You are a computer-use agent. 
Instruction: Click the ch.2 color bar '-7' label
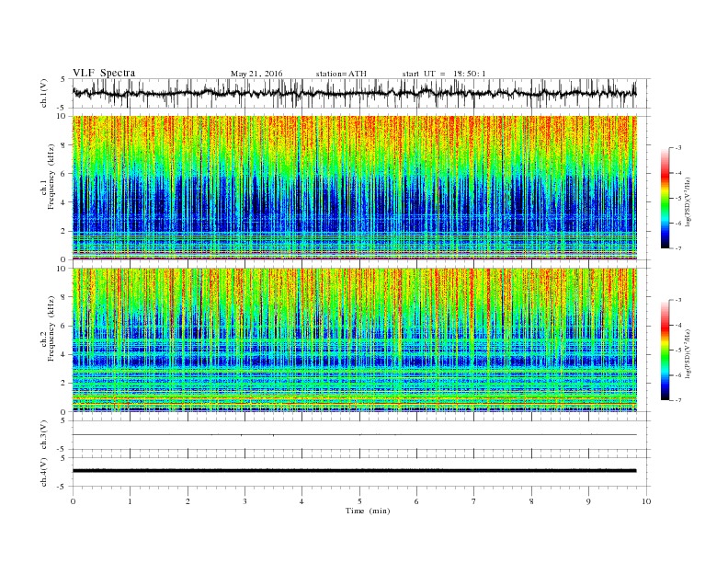[677, 400]
